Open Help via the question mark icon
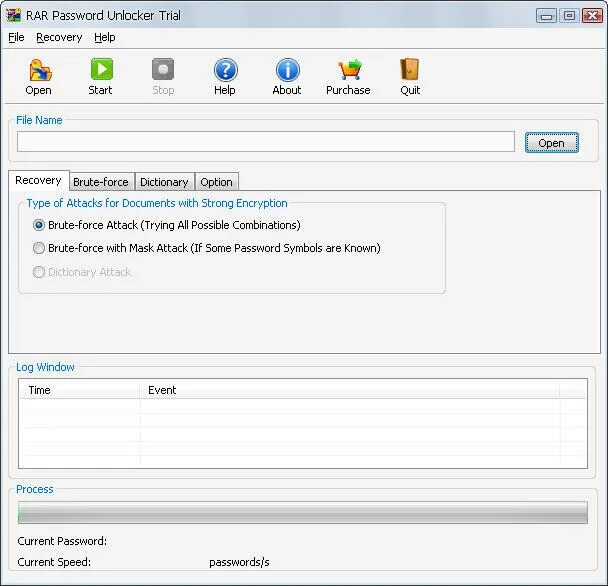Image resolution: width=608 pixels, height=586 pixels. (225, 70)
